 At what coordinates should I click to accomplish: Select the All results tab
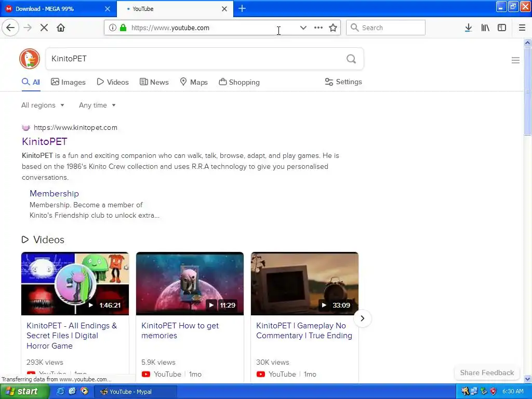click(31, 82)
